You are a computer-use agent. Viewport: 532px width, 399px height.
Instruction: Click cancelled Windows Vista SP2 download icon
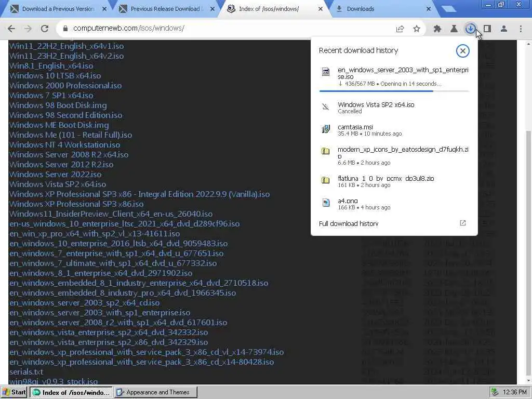pos(325,107)
